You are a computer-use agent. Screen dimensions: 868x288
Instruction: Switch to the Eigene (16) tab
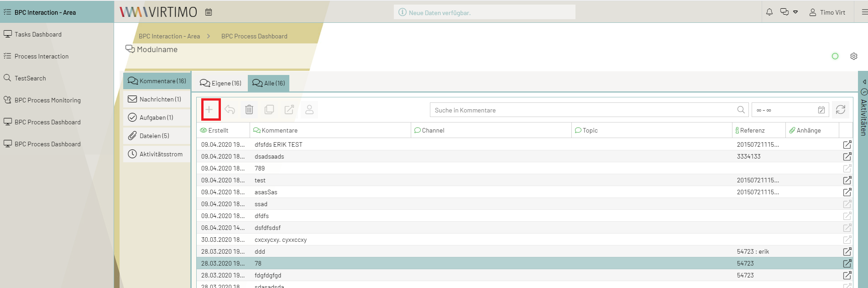[x=221, y=83]
